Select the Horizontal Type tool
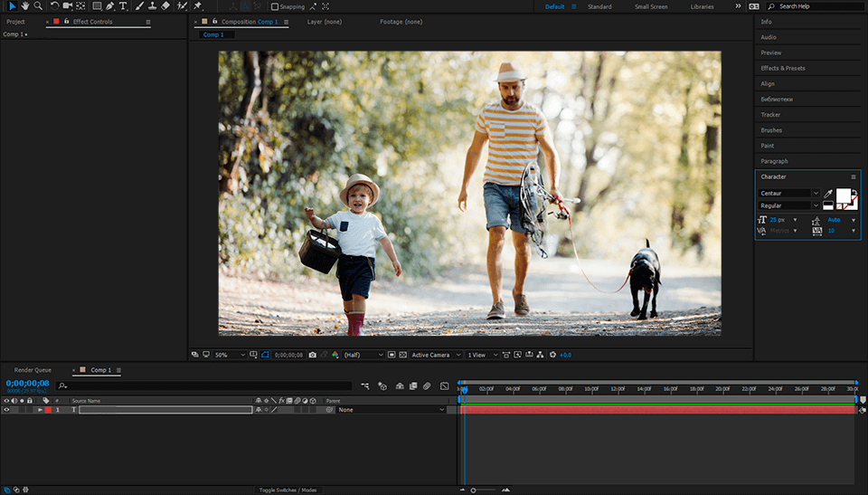This screenshot has height=495, width=868. 123,6
